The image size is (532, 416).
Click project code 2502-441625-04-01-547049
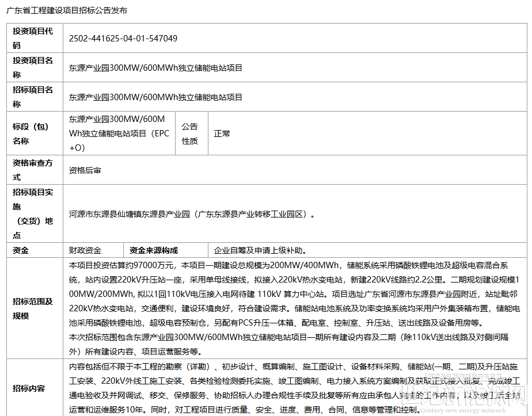pos(123,39)
